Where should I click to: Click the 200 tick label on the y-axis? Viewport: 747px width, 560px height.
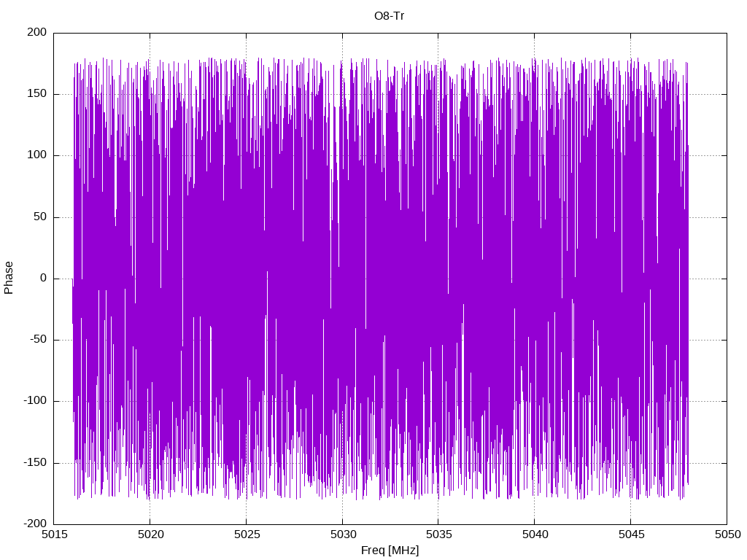click(37, 32)
